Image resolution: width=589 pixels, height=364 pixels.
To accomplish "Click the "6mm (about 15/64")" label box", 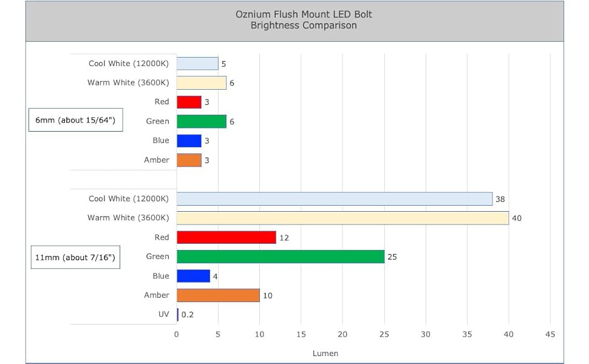I will click(76, 120).
